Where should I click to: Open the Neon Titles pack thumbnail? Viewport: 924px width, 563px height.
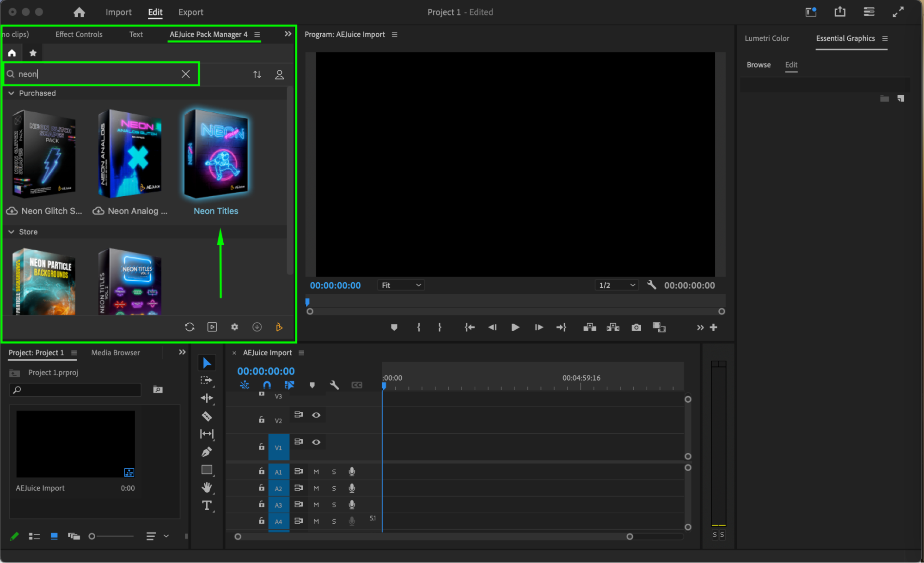216,154
